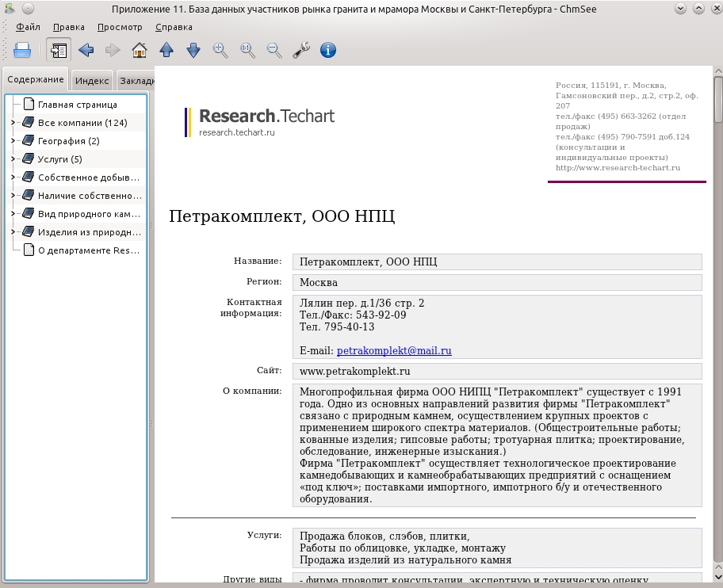
Task: Open the Home page icon
Action: coord(140,50)
